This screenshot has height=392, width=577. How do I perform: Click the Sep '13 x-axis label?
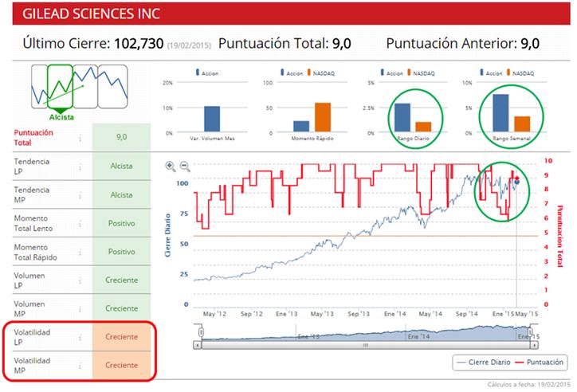359,314
